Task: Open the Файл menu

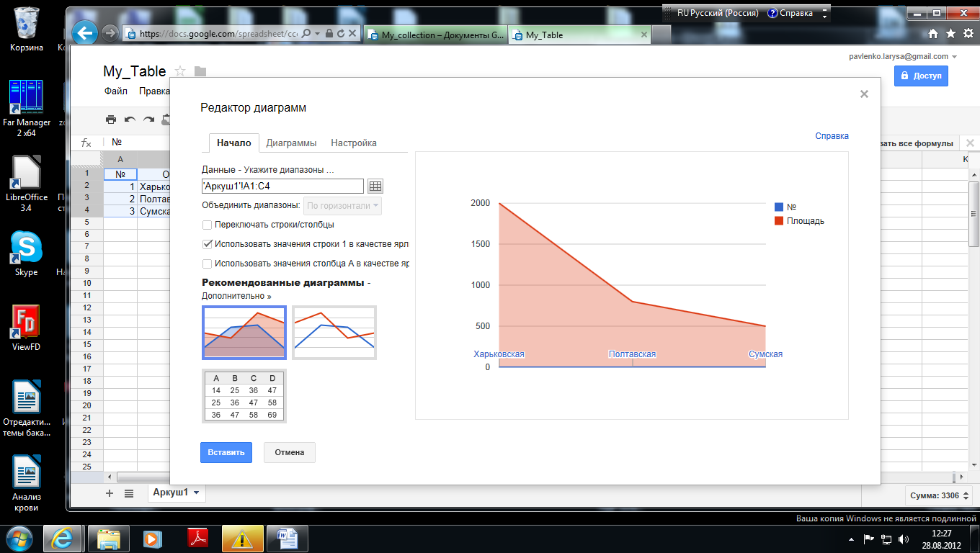Action: coord(116,91)
